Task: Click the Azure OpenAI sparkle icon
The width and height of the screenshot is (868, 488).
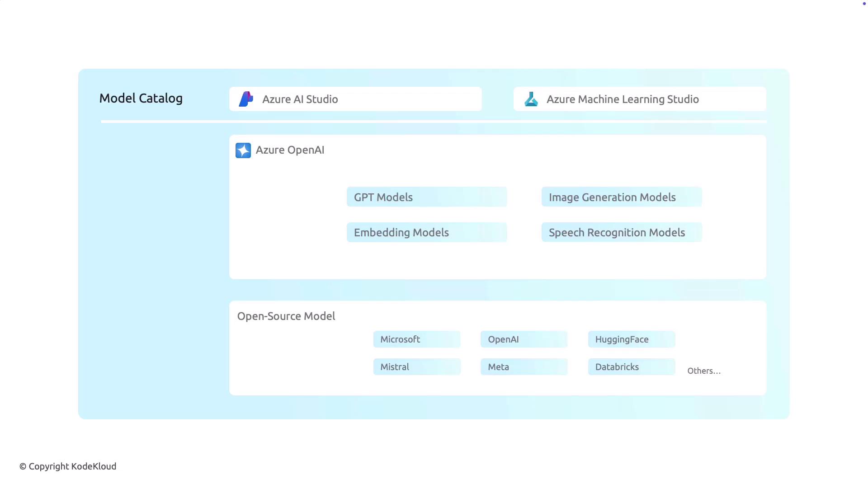Action: coord(243,150)
